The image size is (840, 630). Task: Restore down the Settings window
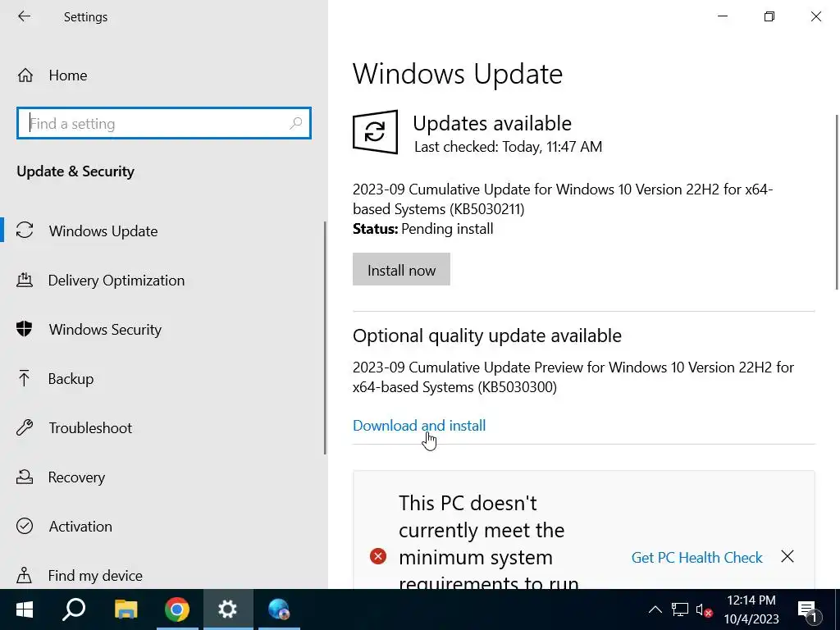coord(769,16)
